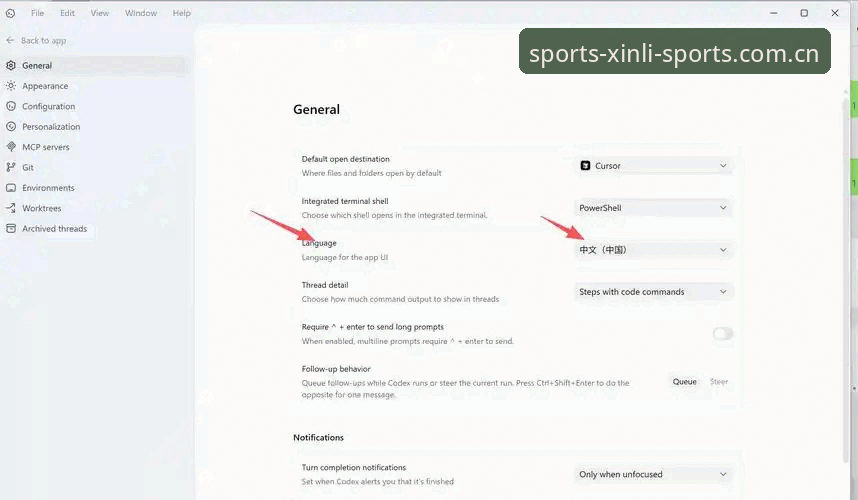
Task: Click the Cursor app icon in dropdown
Action: [x=585, y=166]
